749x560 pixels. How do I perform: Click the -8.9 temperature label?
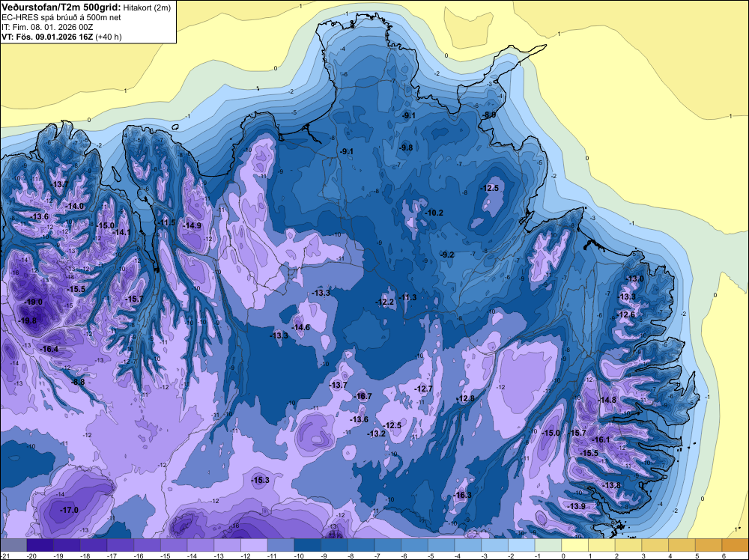(488, 115)
